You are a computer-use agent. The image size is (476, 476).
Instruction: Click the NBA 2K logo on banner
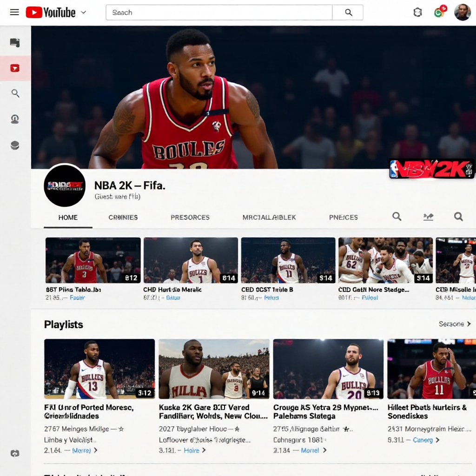[431, 169]
